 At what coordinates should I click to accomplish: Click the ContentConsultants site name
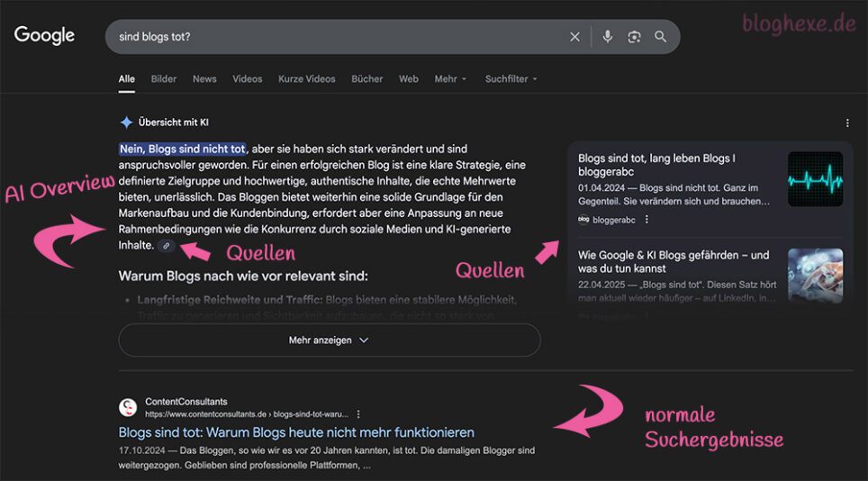pos(186,402)
